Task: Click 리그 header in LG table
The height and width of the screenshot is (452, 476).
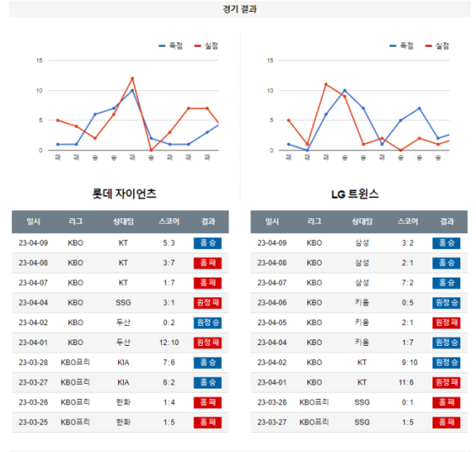Action: coord(314,221)
